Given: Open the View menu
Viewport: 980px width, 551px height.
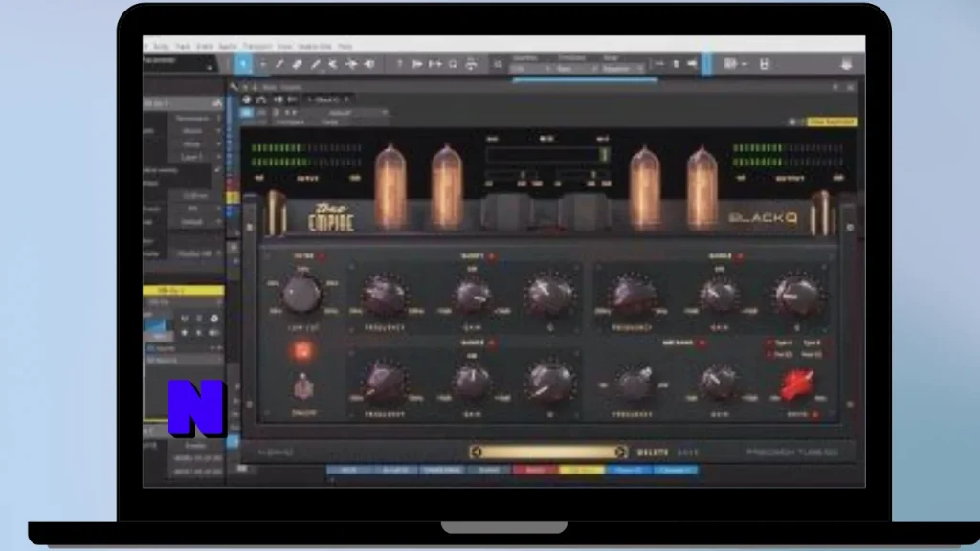Looking at the screenshot, I should [x=285, y=46].
